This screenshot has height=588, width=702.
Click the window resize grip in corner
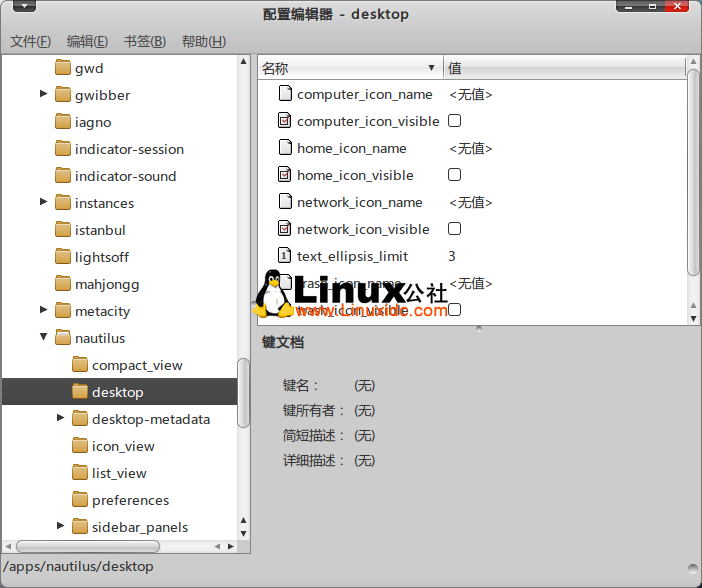(693, 568)
